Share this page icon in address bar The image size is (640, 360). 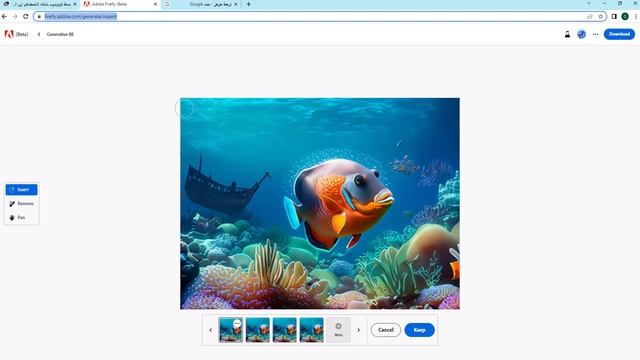[590, 16]
